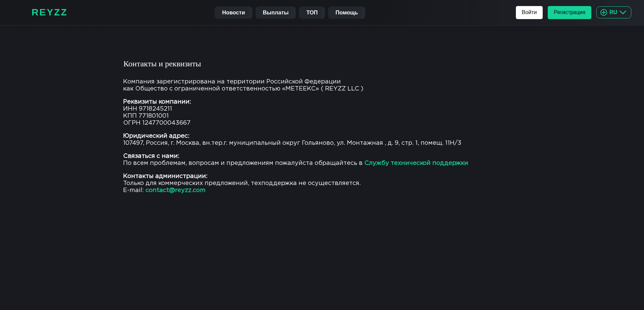Viewport: 644px width, 310px height.
Task: Click the plus-circle icon in language selector
Action: (603, 12)
